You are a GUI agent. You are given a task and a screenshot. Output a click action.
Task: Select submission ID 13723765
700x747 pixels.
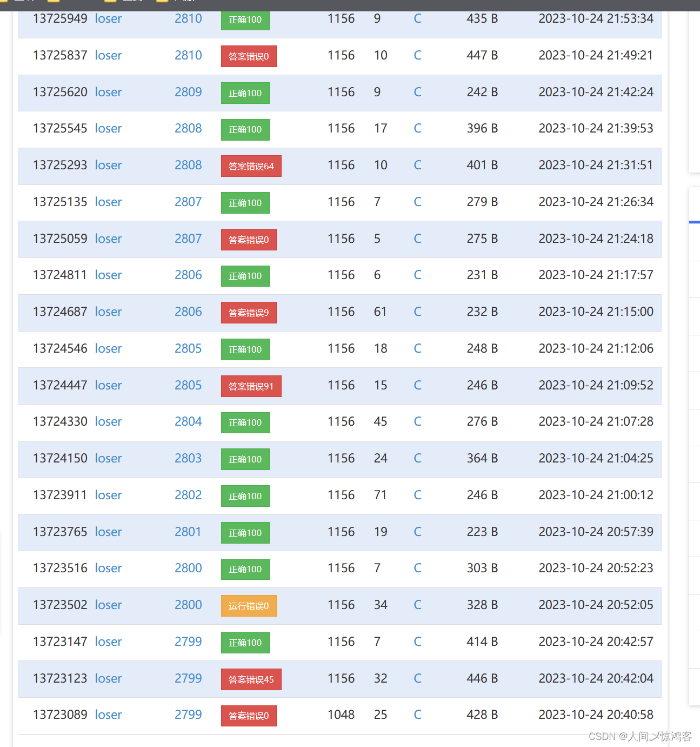point(60,532)
